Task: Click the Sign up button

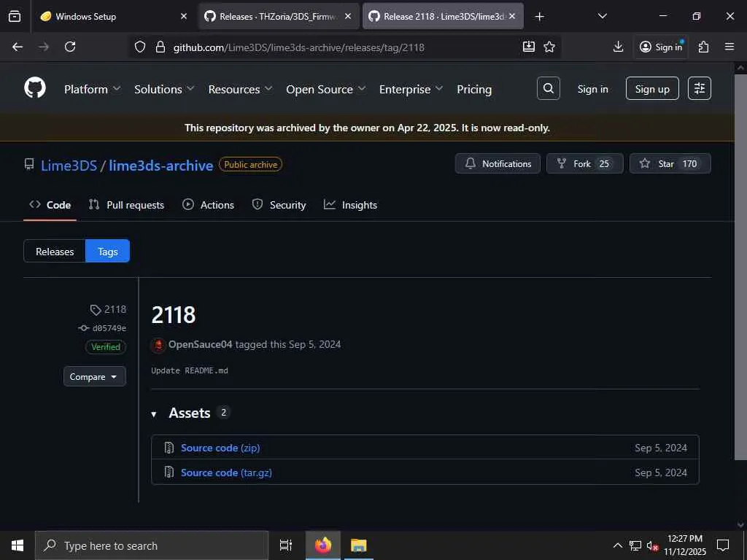Action: click(x=652, y=88)
